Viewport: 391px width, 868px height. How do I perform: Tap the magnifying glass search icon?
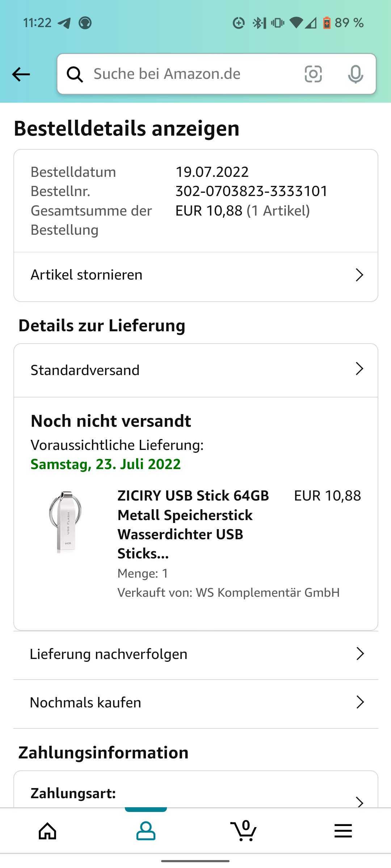click(x=75, y=75)
